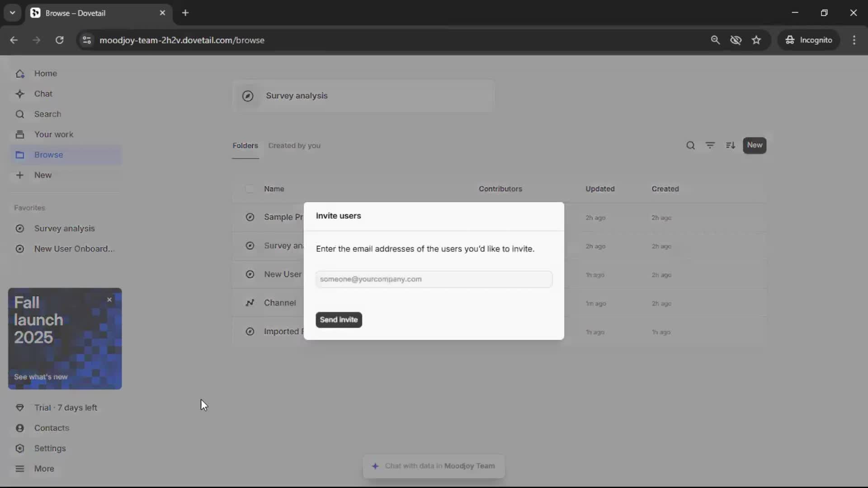Focus the email address input field
This screenshot has width=868, height=488.
click(434, 279)
